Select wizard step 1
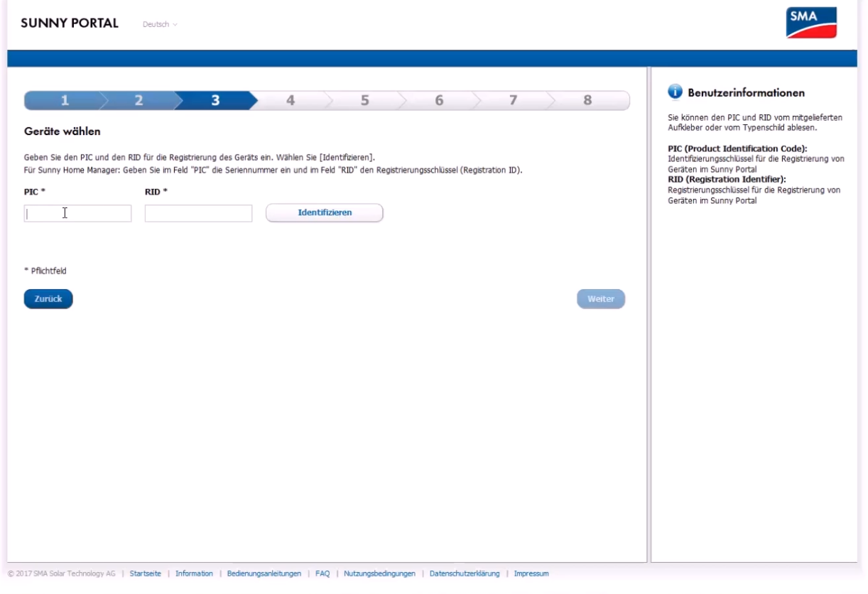 pos(64,101)
